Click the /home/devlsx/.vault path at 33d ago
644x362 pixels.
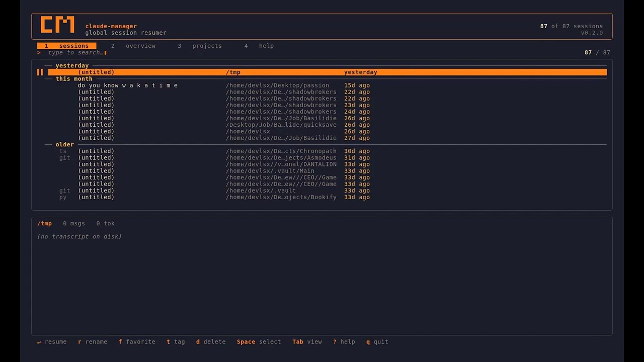261,191
